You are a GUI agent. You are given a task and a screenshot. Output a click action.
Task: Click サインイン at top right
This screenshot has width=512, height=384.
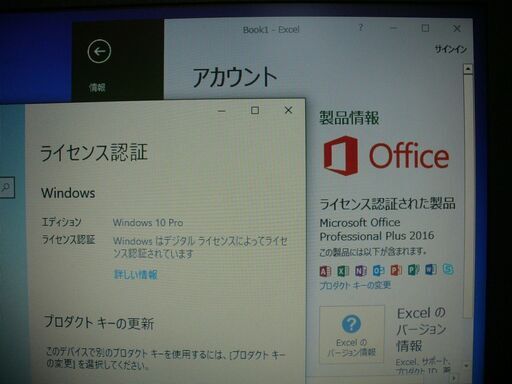(450, 49)
